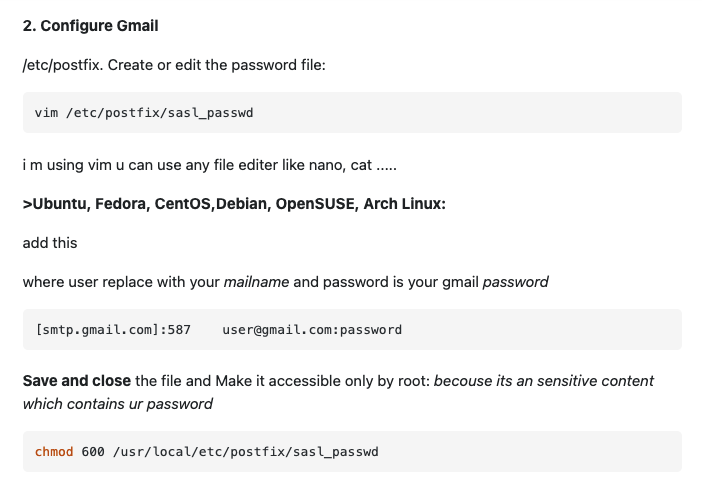
Task: Click the italic word 'password' in paragraph
Action: pyautogui.click(x=515, y=282)
